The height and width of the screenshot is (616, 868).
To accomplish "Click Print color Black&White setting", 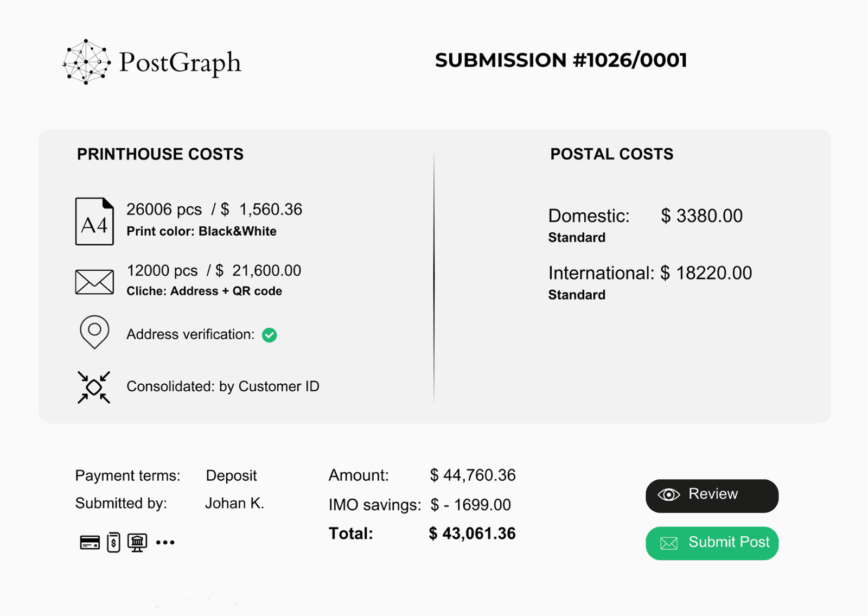I will tap(201, 231).
